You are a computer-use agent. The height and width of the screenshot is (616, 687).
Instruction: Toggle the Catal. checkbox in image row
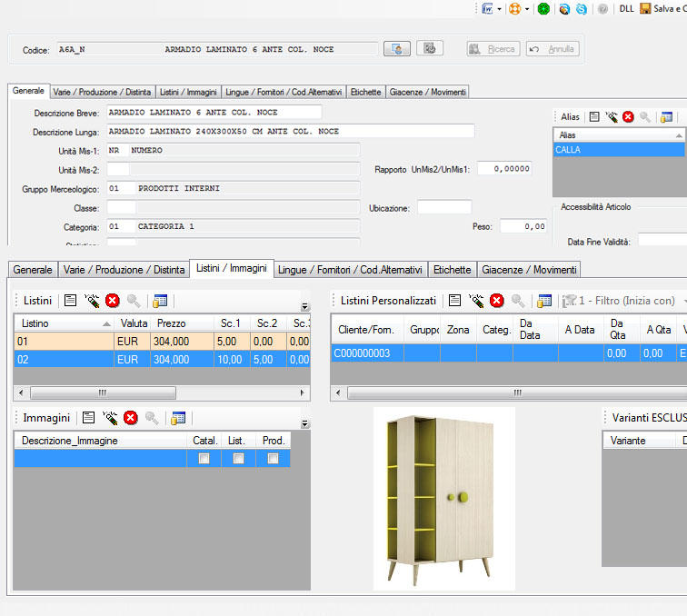coord(204,458)
